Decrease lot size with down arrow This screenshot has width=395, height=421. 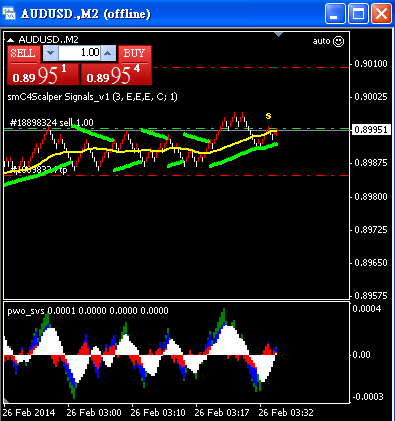51,53
